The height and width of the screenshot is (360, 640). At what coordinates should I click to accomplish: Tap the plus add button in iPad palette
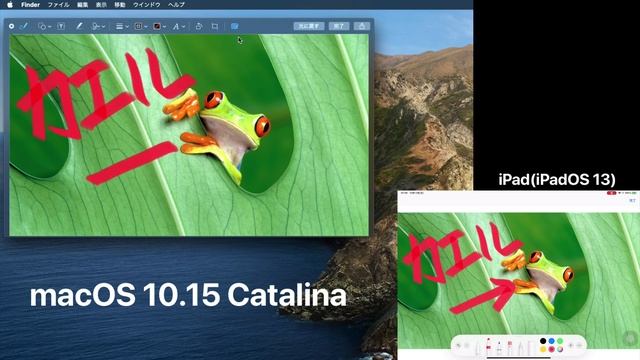pos(571,345)
